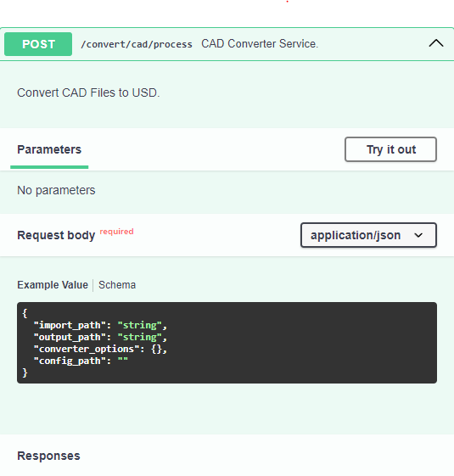The image size is (454, 476).
Task: Click the Request body heading
Action: tap(56, 235)
